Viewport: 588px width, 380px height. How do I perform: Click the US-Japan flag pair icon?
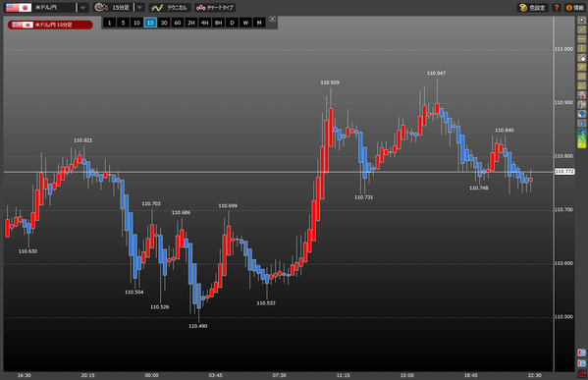point(19,8)
